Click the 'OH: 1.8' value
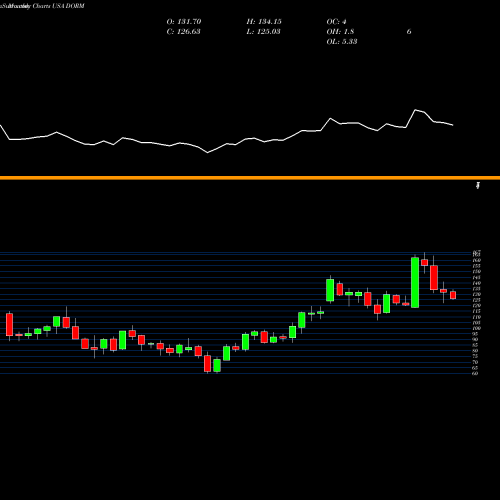 pos(340,32)
